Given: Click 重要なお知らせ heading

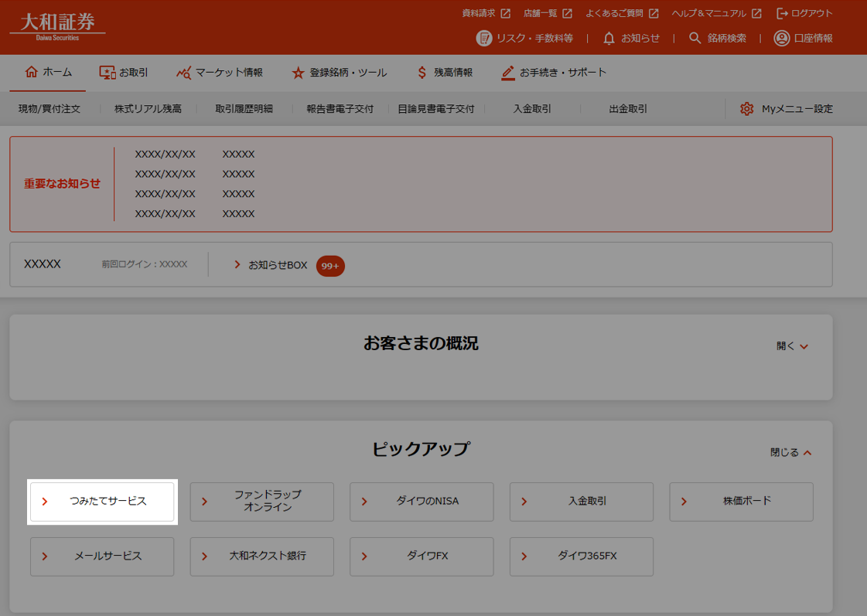Looking at the screenshot, I should click(62, 183).
